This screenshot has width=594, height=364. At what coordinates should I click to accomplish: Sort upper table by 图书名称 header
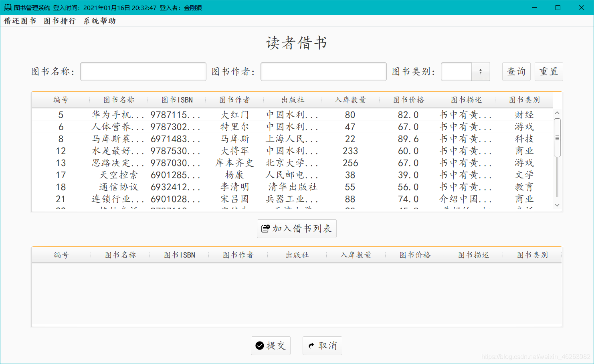click(x=119, y=100)
